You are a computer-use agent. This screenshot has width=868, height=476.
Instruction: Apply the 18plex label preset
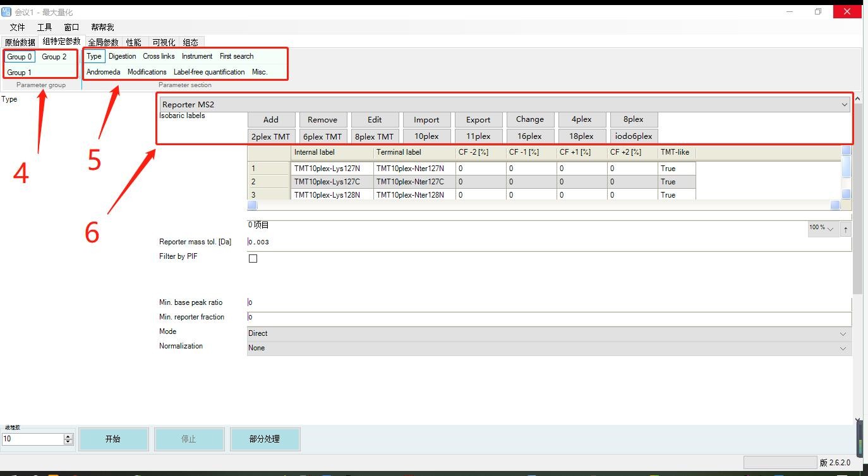(x=582, y=136)
